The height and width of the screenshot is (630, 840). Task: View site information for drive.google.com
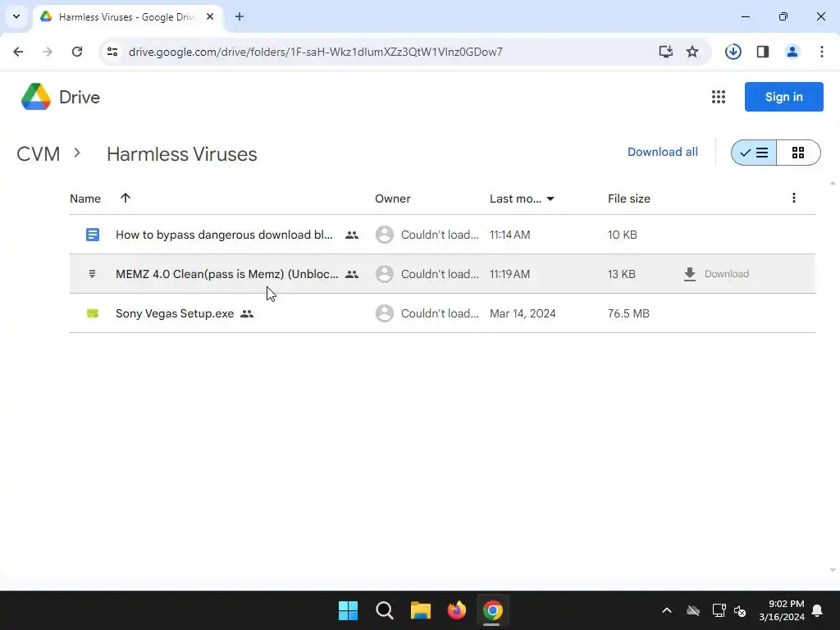coord(112,52)
